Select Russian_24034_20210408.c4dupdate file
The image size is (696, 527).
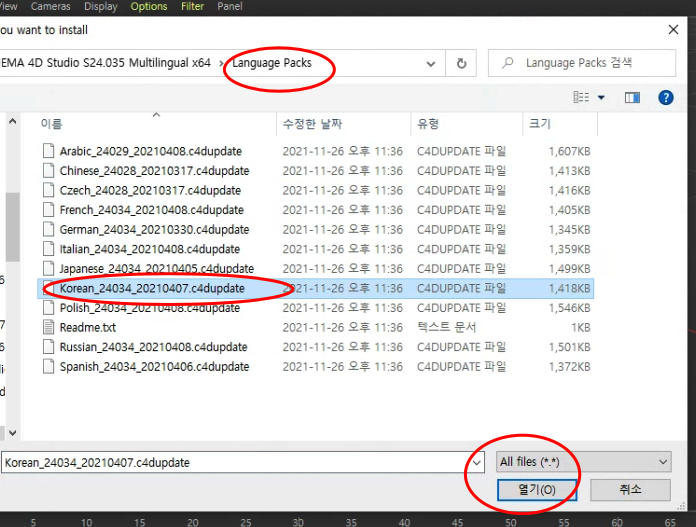[153, 347]
